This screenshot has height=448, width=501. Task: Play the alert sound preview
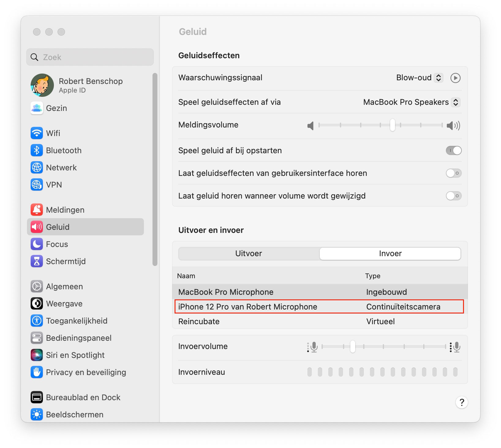(455, 78)
